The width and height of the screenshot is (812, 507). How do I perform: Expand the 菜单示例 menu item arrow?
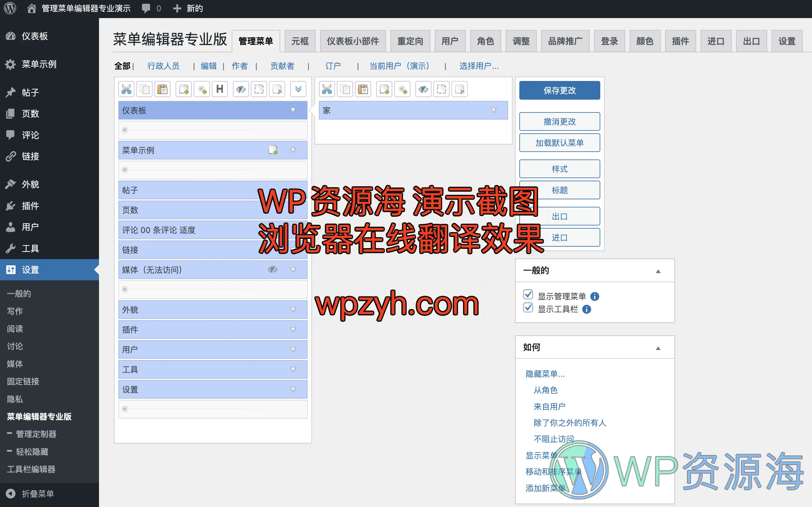(293, 150)
